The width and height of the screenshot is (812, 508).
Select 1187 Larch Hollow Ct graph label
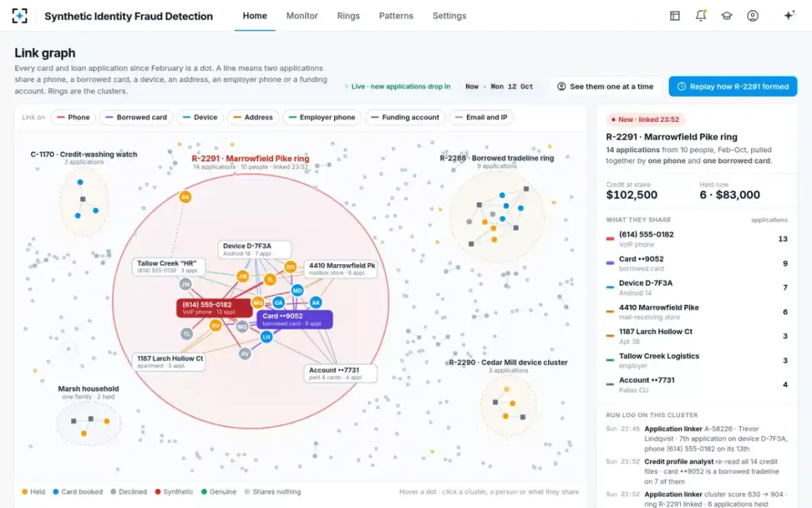tap(169, 362)
